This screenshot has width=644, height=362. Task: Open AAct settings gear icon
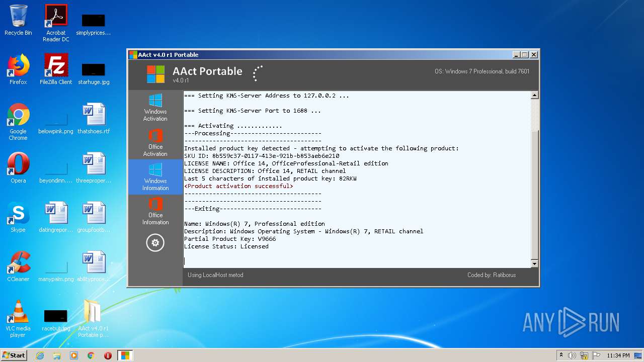(x=155, y=243)
